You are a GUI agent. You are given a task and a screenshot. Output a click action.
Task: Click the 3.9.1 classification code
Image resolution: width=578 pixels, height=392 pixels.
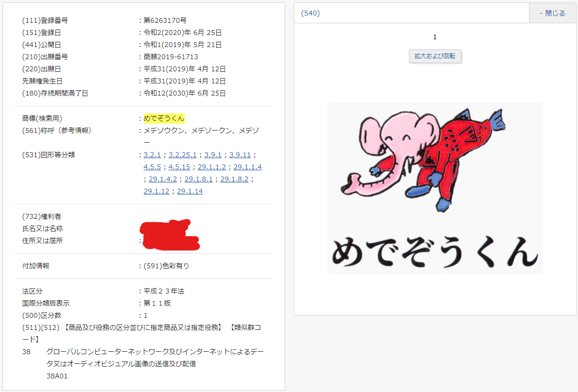coord(213,155)
